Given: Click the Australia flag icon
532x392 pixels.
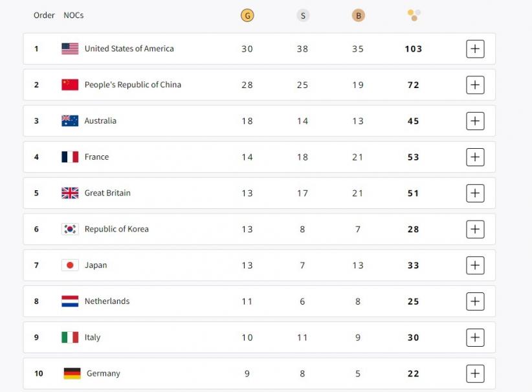Looking at the screenshot, I should [x=70, y=121].
